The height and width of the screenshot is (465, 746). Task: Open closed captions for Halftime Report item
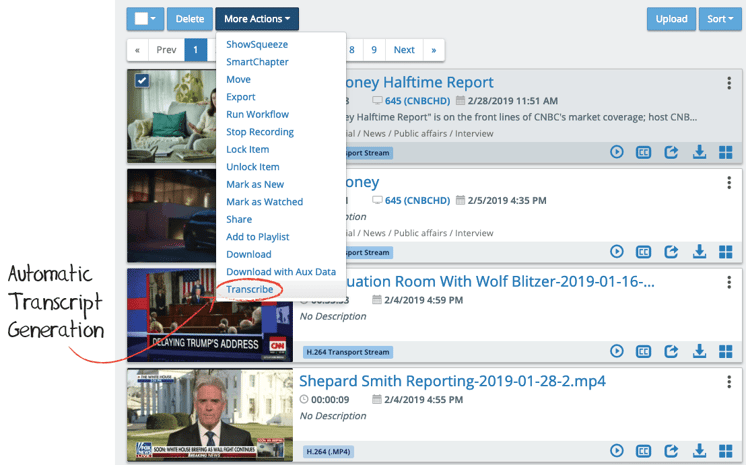click(x=644, y=152)
